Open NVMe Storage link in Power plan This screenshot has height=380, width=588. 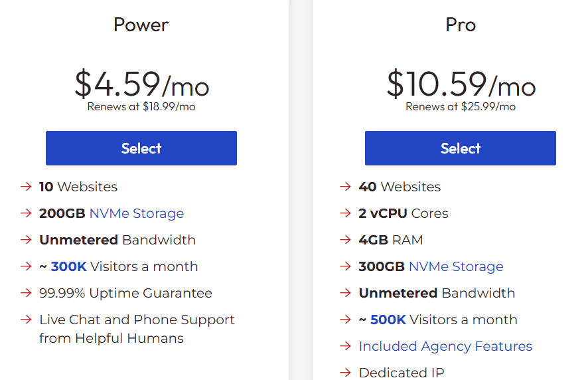136,213
